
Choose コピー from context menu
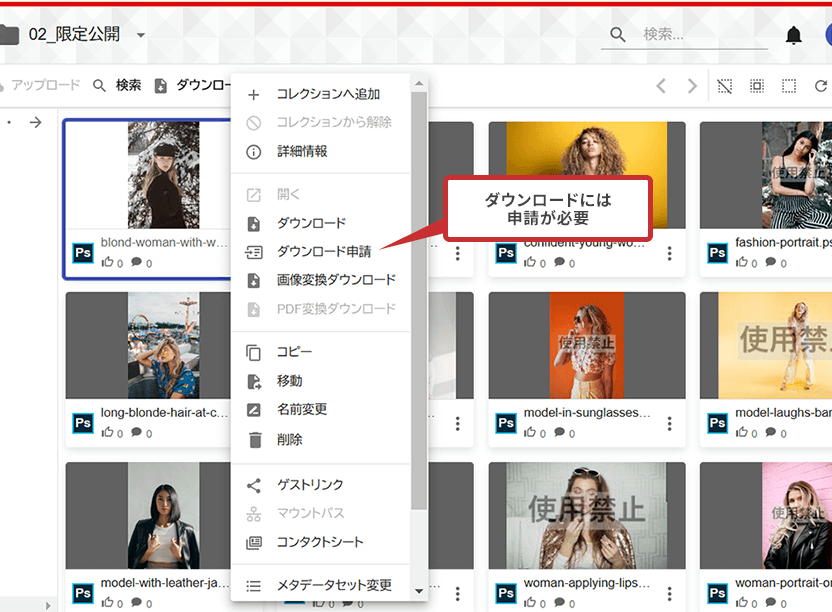click(x=320, y=352)
